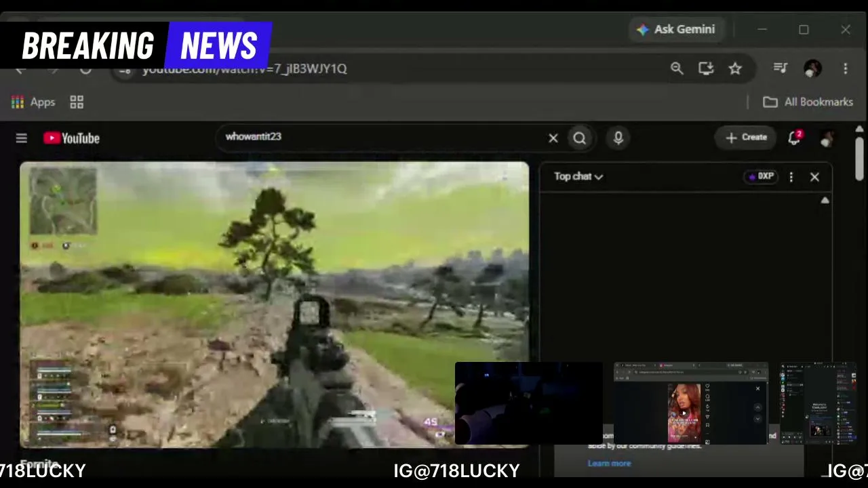
Task: Open the Chrome profile avatar
Action: [x=812, y=68]
